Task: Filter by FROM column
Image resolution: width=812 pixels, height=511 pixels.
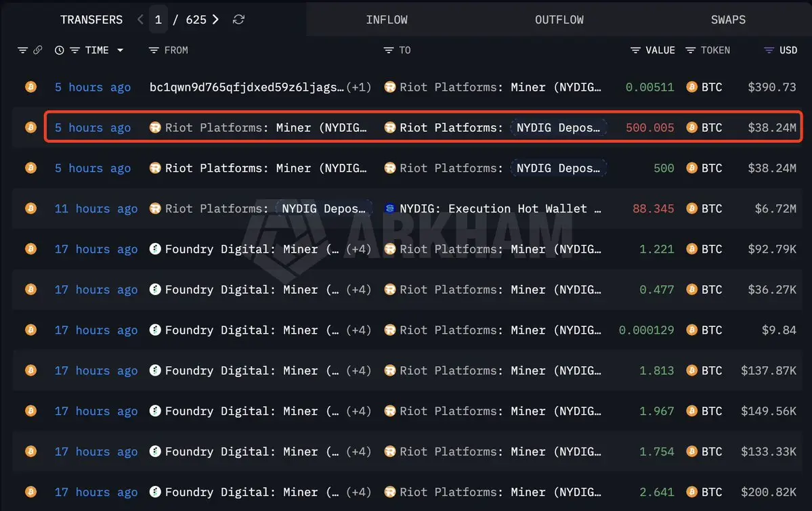Action: point(153,50)
